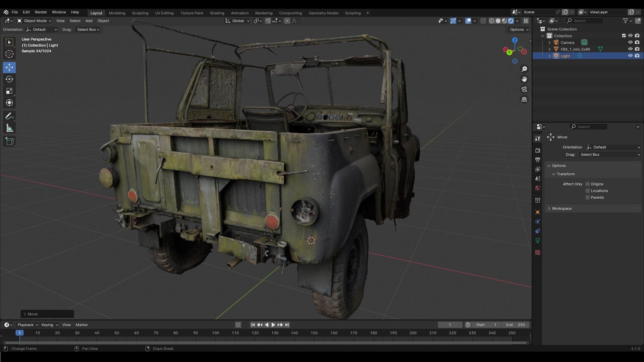The height and width of the screenshot is (362, 644).
Task: Open the Render menu
Action: pyautogui.click(x=41, y=12)
